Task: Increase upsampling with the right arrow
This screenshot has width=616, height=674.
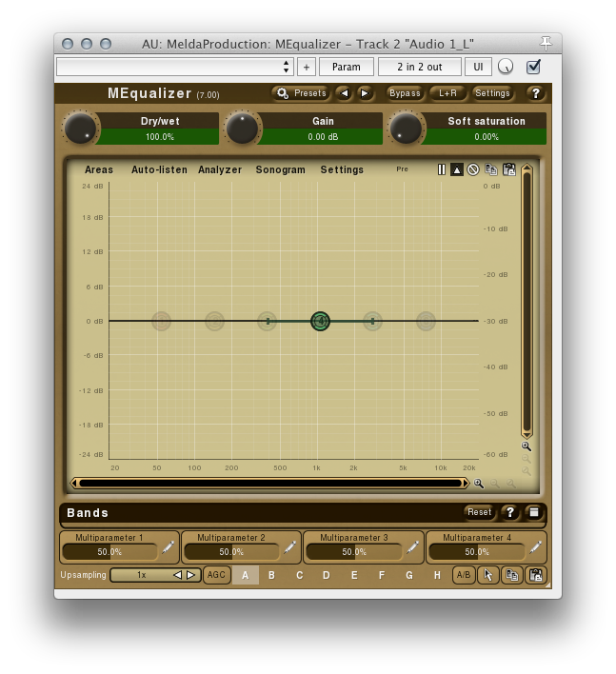Action: (x=190, y=575)
